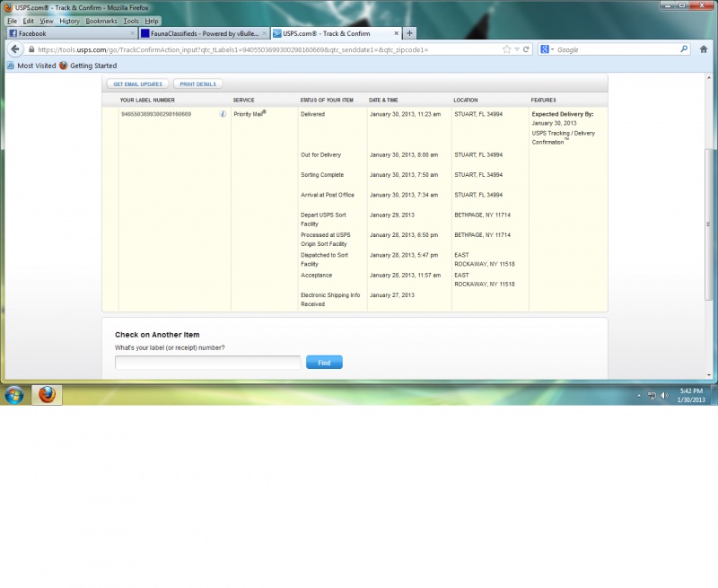Open the File menu
This screenshot has height=588, width=718.
(13, 21)
